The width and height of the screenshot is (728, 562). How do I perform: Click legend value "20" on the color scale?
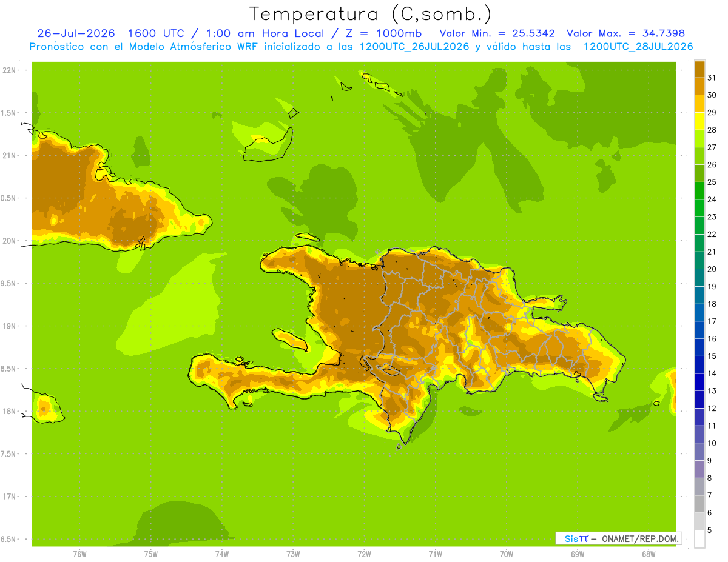712,269
